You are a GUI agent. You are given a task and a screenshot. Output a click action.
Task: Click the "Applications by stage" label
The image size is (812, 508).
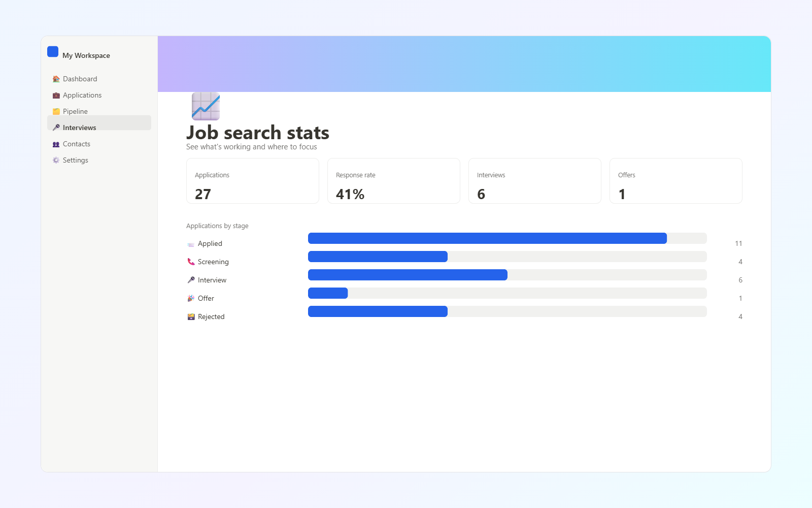[x=217, y=226]
